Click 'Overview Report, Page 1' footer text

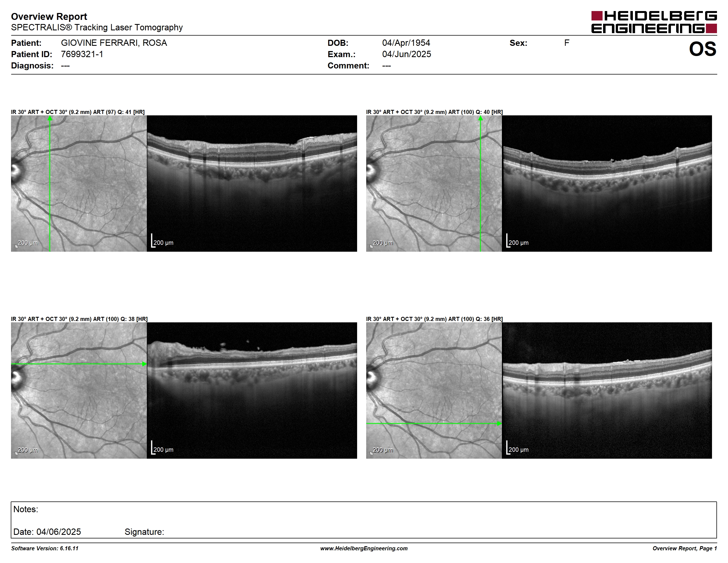(x=685, y=548)
